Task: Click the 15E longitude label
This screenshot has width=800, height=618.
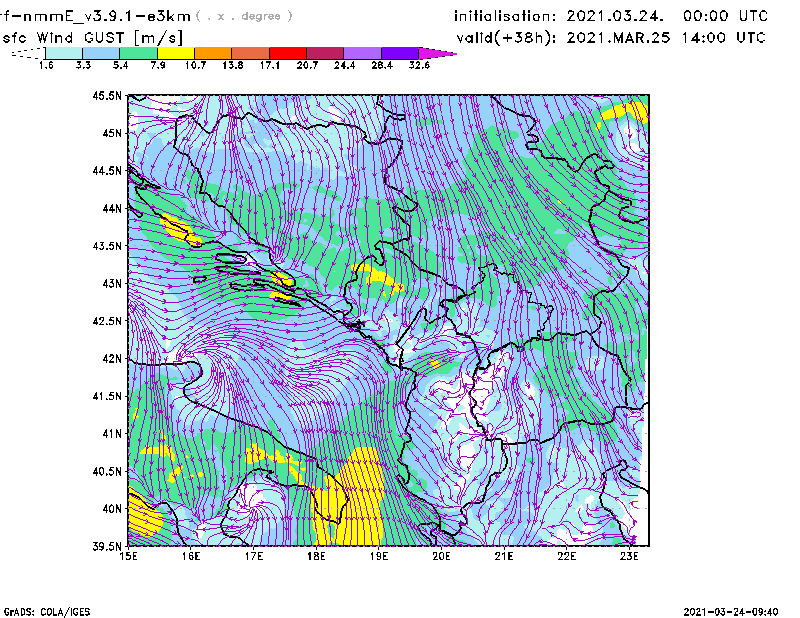Action: tap(128, 556)
